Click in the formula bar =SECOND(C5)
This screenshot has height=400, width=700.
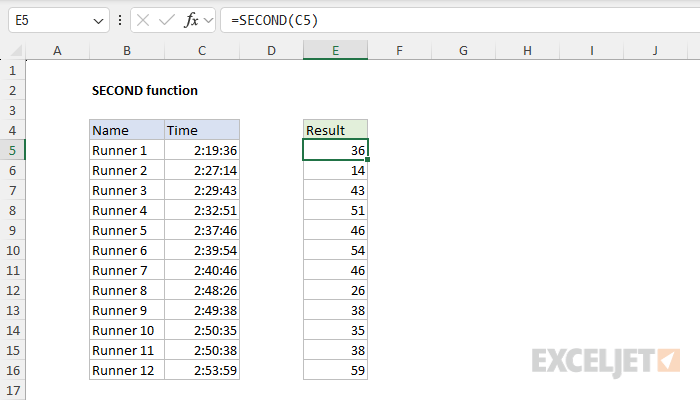(x=460, y=20)
